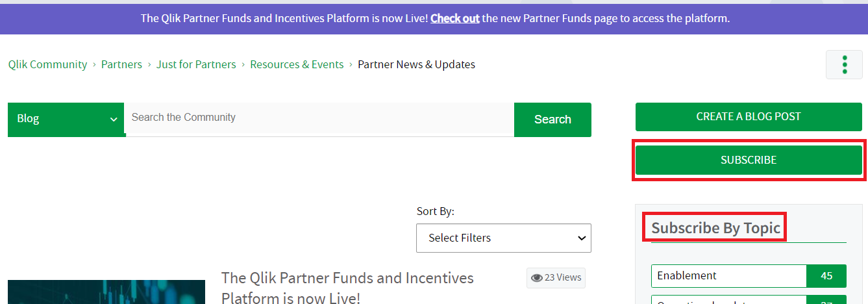Click the Sort By label

pyautogui.click(x=436, y=211)
